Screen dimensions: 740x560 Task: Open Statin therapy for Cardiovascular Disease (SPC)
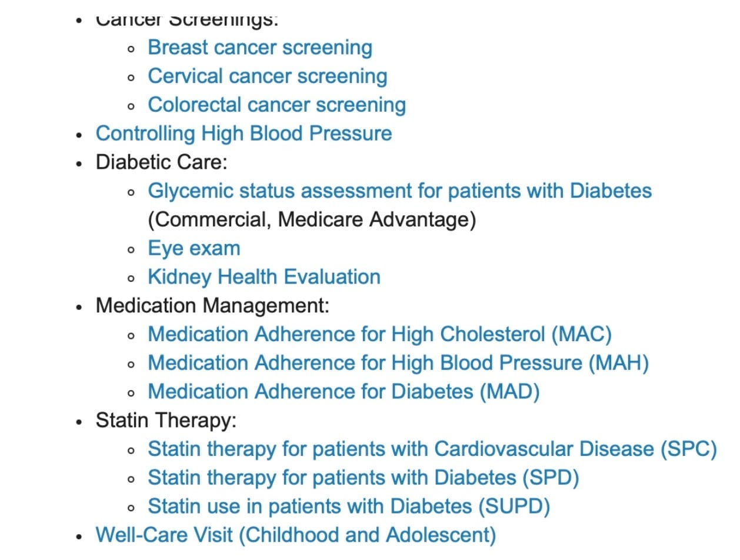(x=432, y=449)
